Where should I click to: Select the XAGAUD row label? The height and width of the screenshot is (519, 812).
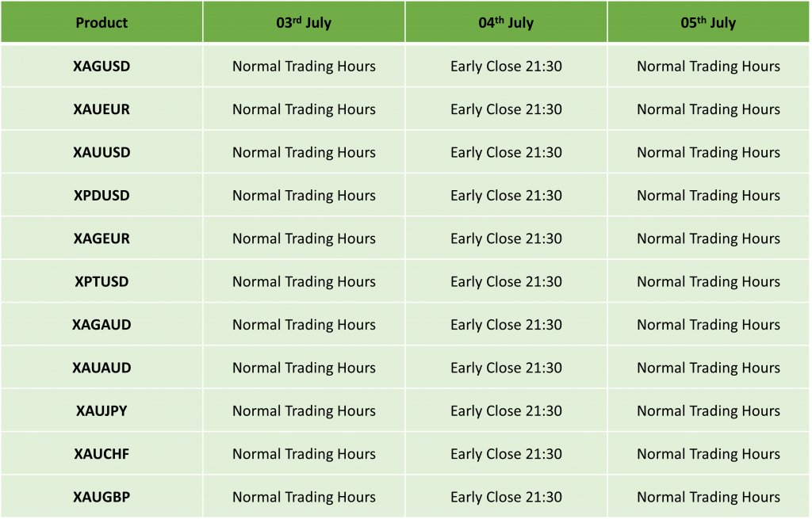101,324
